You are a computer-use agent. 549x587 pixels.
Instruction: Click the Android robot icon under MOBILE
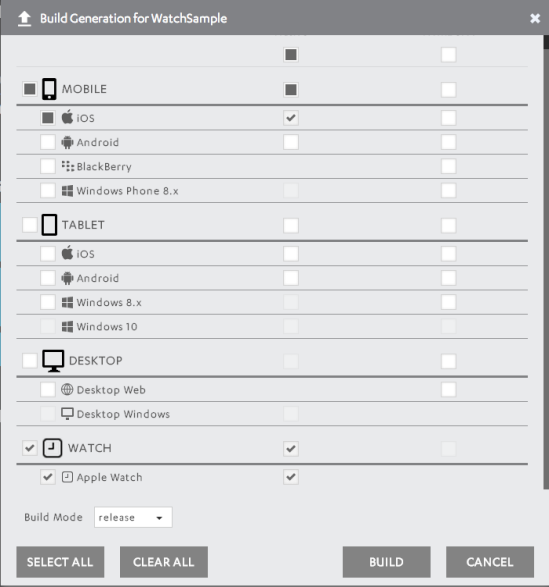[x=67, y=142]
